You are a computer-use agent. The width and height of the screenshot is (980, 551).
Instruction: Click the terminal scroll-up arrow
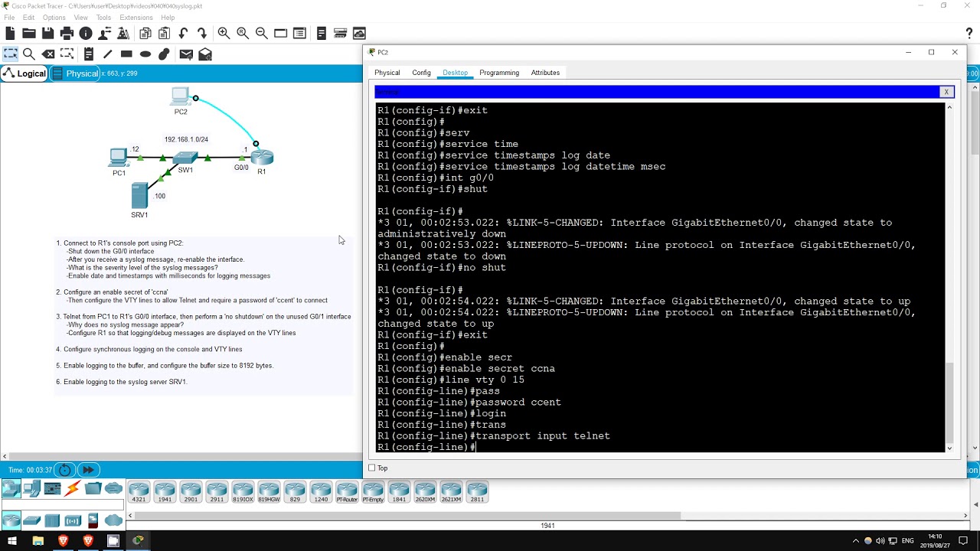(x=949, y=107)
